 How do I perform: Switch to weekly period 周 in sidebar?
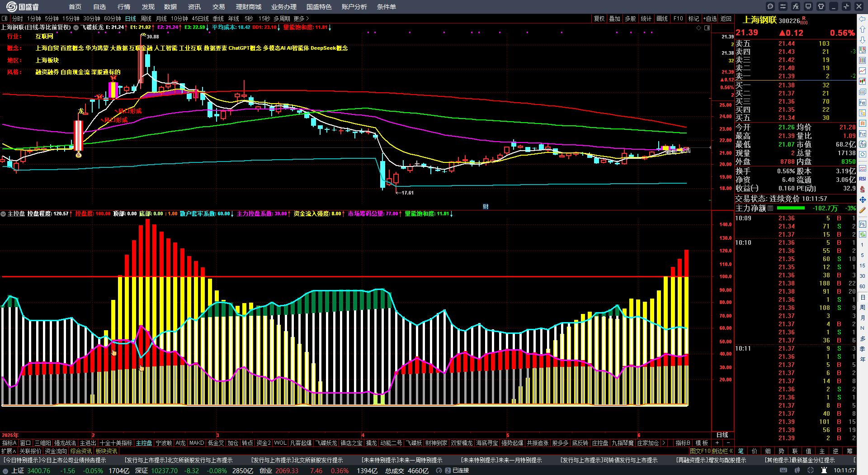863,308
